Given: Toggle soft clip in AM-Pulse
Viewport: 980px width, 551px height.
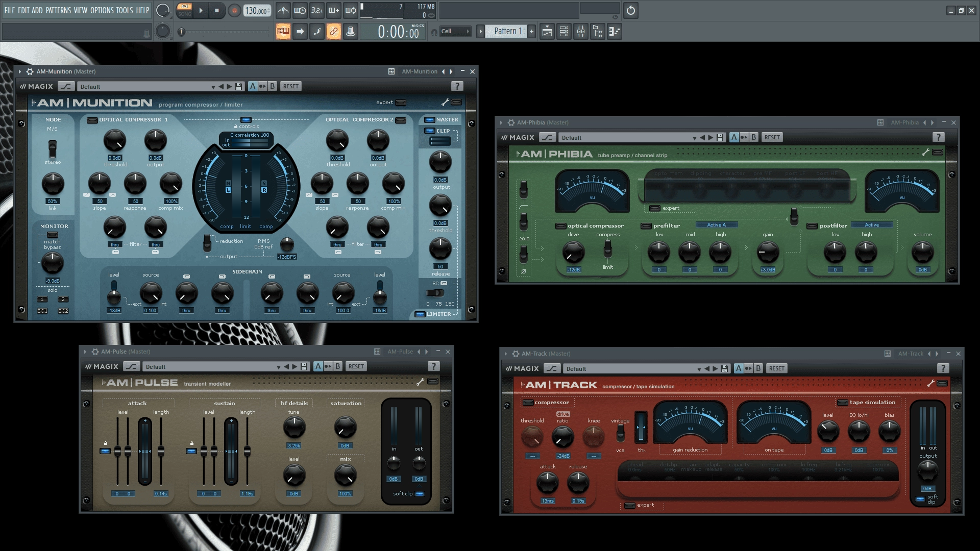Looking at the screenshot, I should (420, 494).
